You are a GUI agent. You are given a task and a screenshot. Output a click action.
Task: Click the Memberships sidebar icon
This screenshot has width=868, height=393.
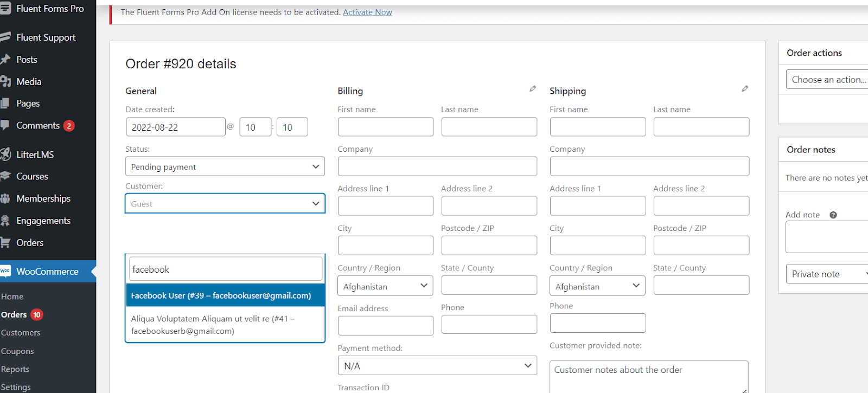tap(5, 198)
